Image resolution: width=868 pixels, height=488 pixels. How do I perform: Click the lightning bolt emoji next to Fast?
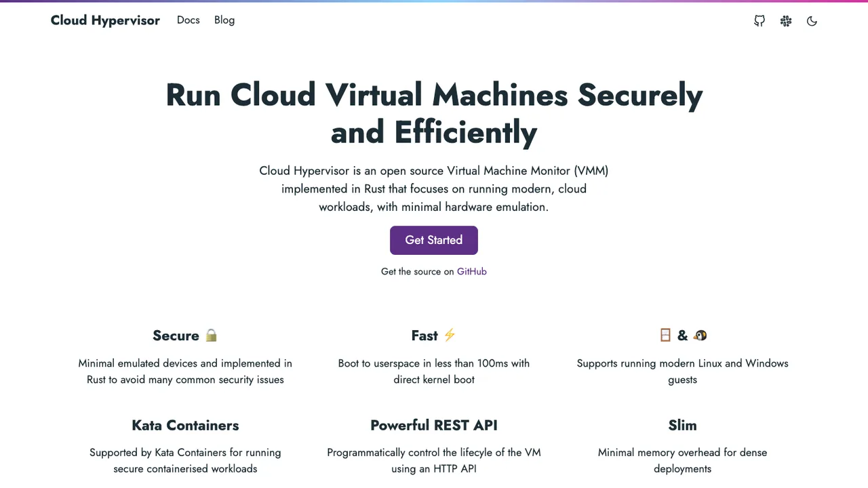(450, 335)
